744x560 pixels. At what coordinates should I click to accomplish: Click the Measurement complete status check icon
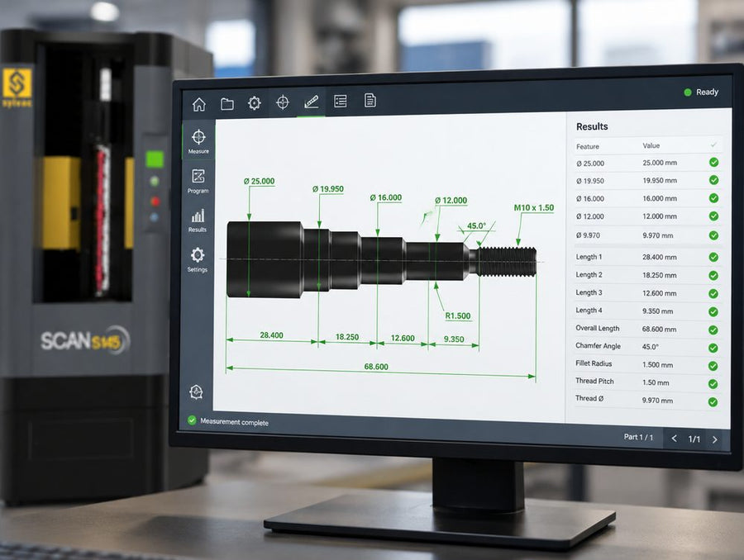pos(192,420)
